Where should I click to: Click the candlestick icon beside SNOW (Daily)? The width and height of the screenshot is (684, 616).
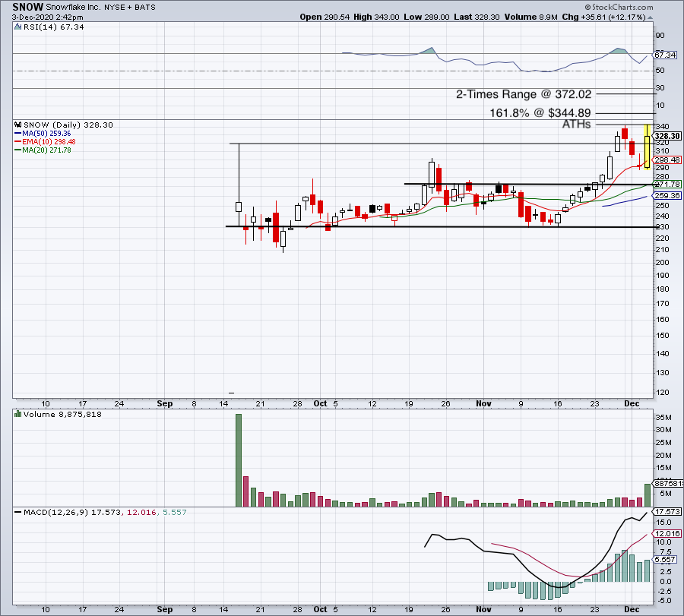(x=18, y=125)
